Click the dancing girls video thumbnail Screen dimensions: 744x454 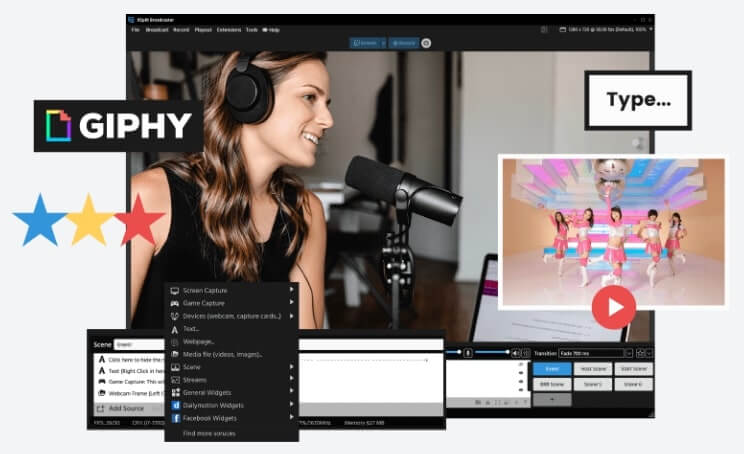(x=614, y=232)
